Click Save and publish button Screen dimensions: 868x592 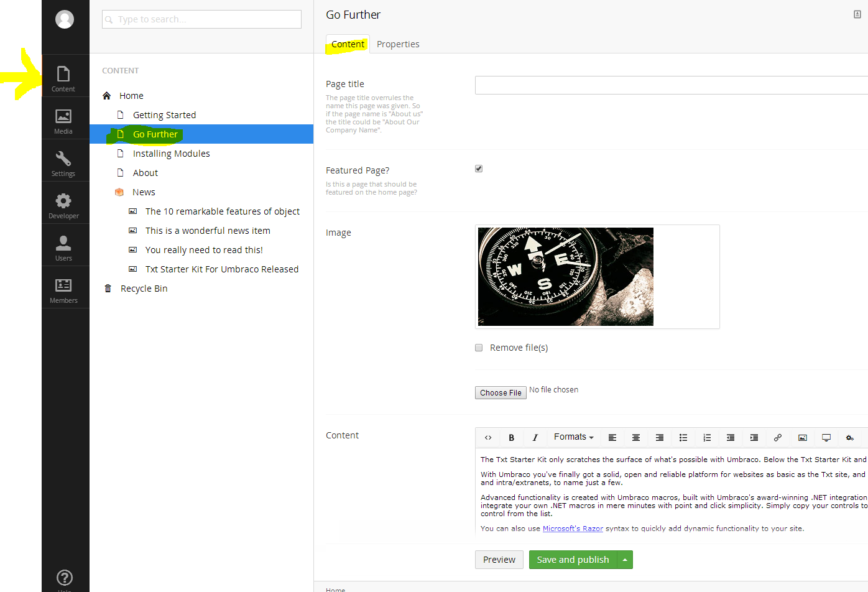pos(573,560)
